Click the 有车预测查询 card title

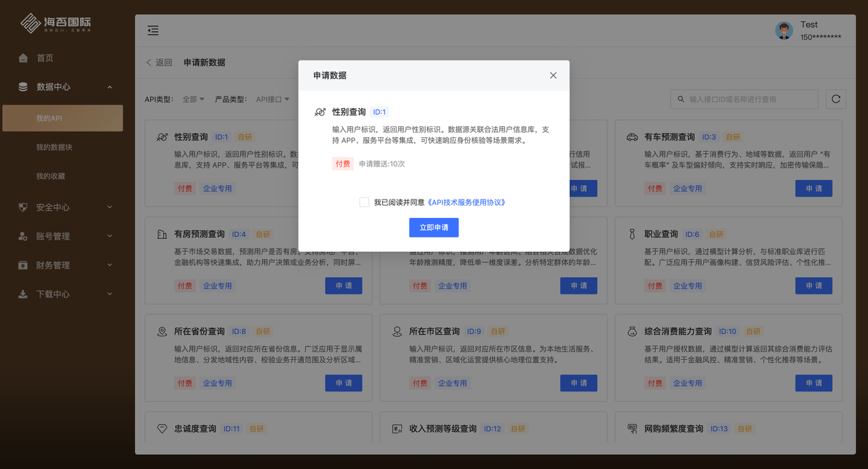click(x=669, y=137)
